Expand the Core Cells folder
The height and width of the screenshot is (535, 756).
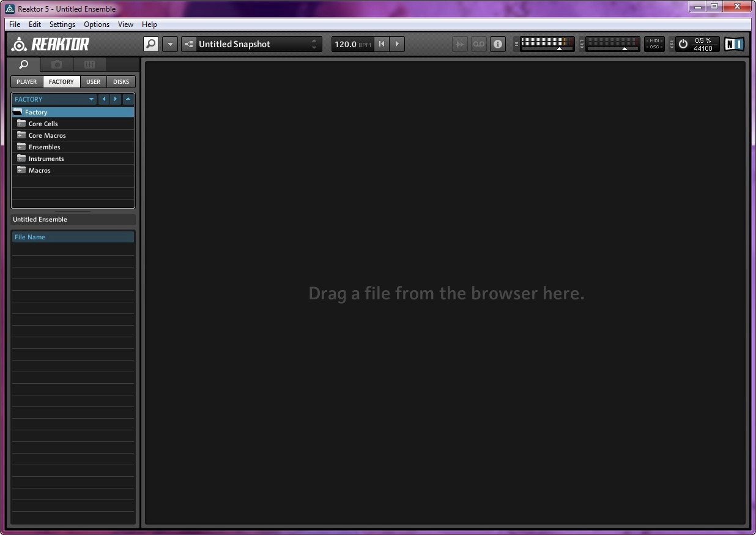[x=21, y=124]
